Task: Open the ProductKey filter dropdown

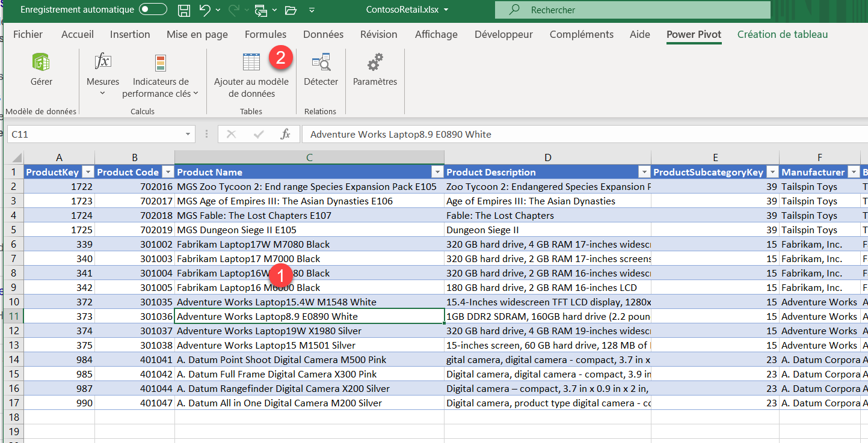Action: pos(87,173)
